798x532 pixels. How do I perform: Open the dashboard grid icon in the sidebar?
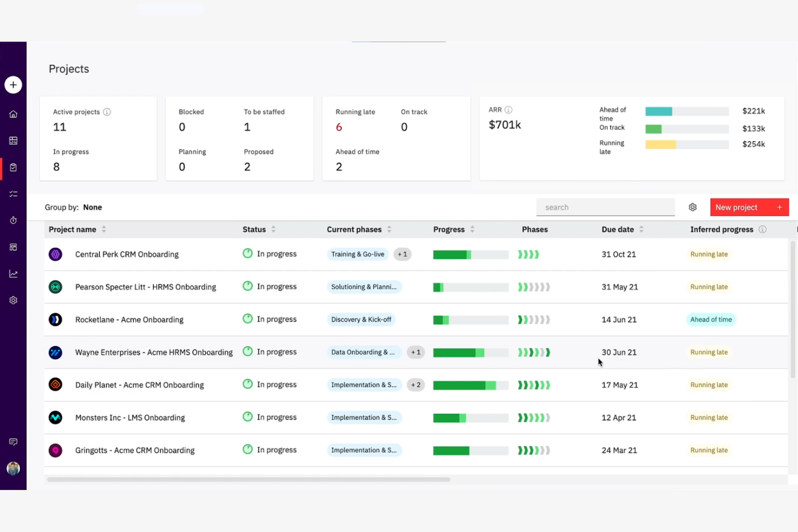(x=13, y=141)
